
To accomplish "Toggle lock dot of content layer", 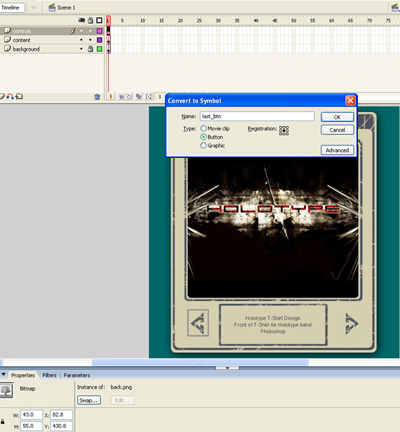I will (x=90, y=40).
